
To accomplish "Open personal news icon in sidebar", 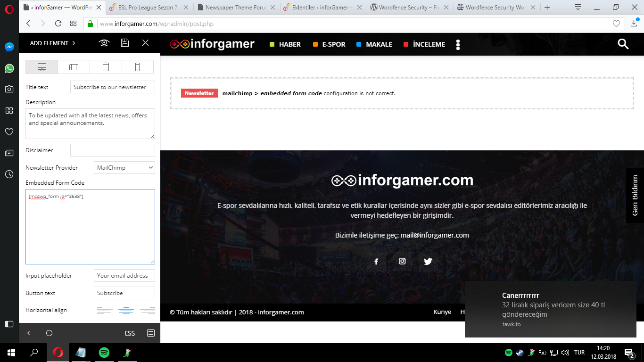I will tap(9, 153).
